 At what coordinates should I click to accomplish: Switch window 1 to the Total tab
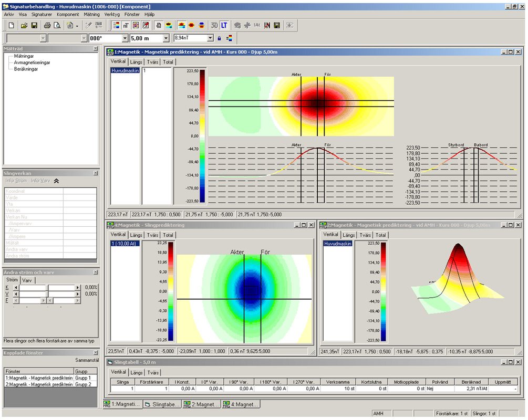(x=168, y=62)
